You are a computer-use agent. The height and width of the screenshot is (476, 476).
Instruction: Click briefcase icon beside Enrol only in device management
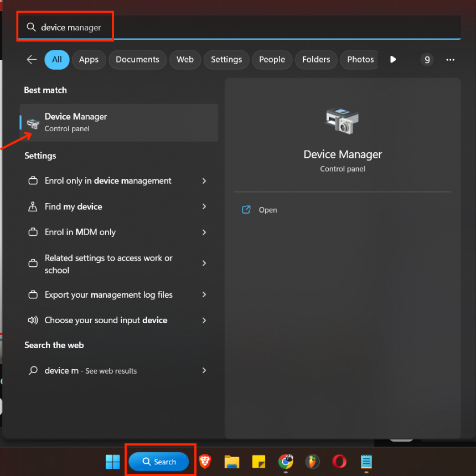[x=33, y=181]
